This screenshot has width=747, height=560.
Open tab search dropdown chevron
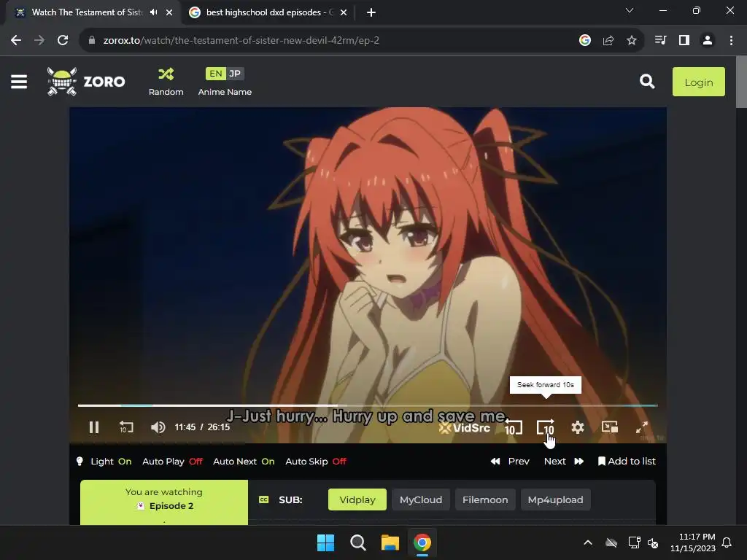pos(630,10)
